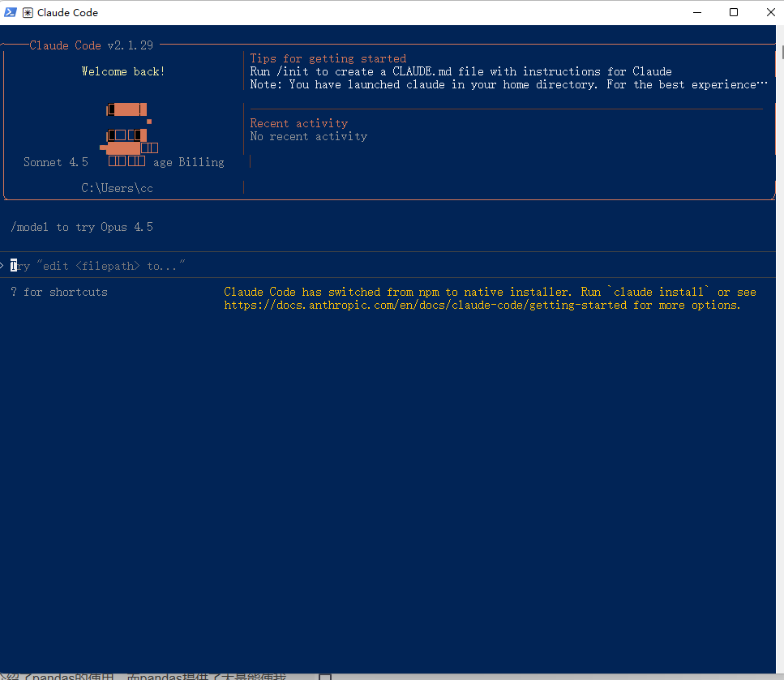
Task: Click the PowerShell icon in the title bar
Action: tap(10, 12)
